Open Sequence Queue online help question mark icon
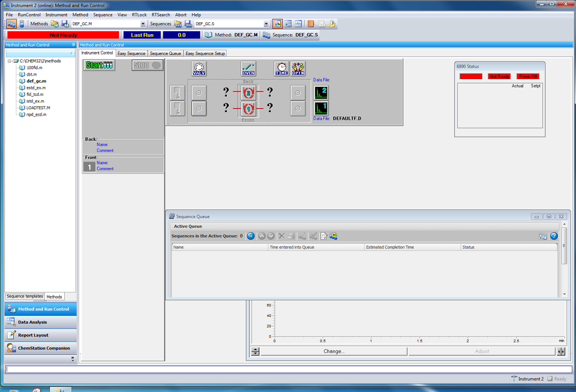This screenshot has height=392, width=576. (553, 236)
